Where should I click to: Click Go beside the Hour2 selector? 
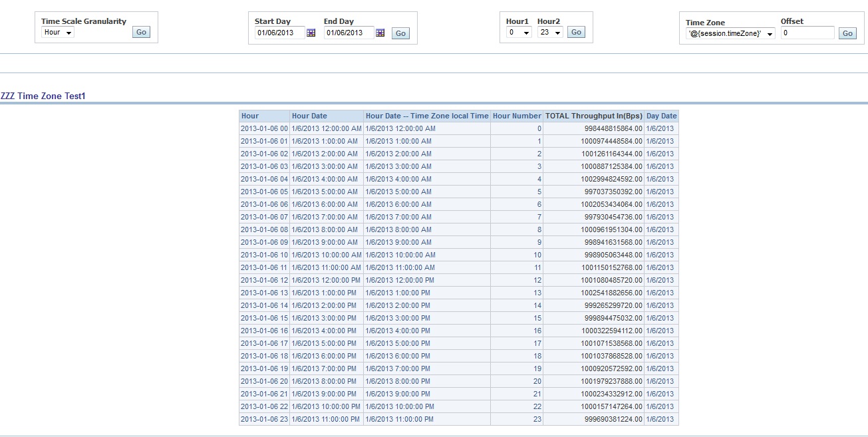(576, 31)
